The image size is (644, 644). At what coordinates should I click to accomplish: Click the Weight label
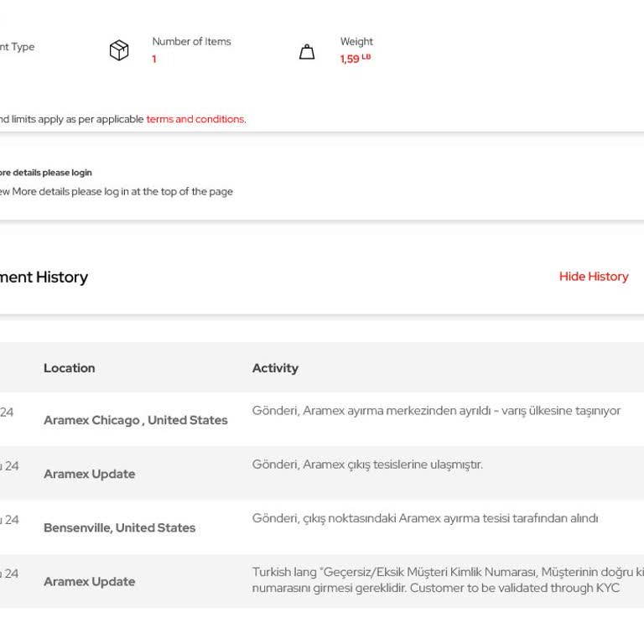[356, 41]
